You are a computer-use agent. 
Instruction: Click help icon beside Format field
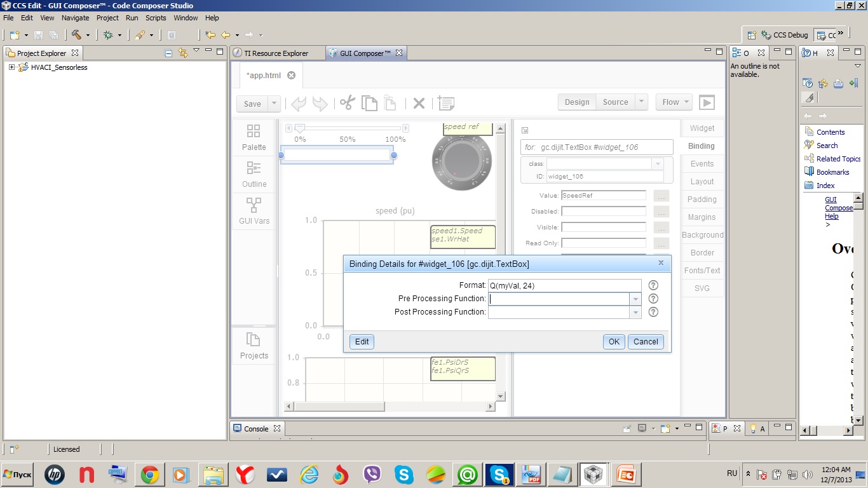653,285
